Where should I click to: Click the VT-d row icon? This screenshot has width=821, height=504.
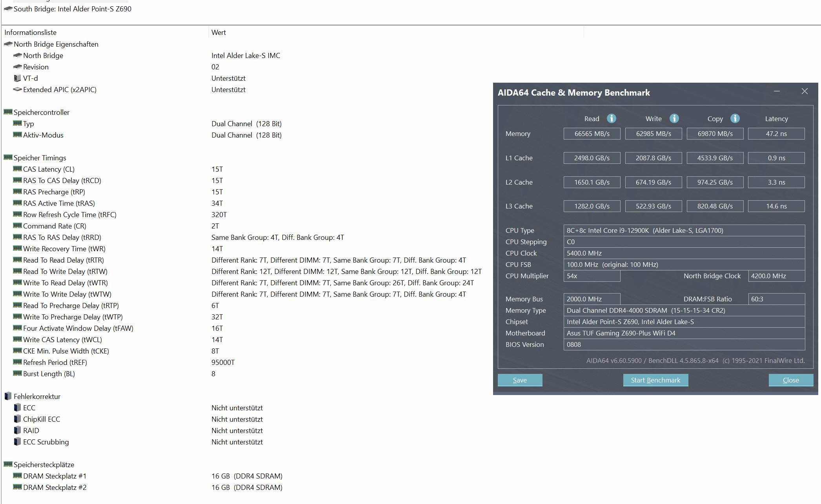click(x=17, y=78)
